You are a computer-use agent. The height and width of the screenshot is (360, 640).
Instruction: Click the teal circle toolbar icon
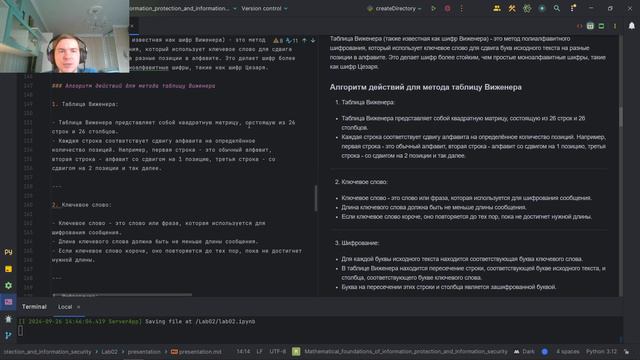[x=542, y=8]
